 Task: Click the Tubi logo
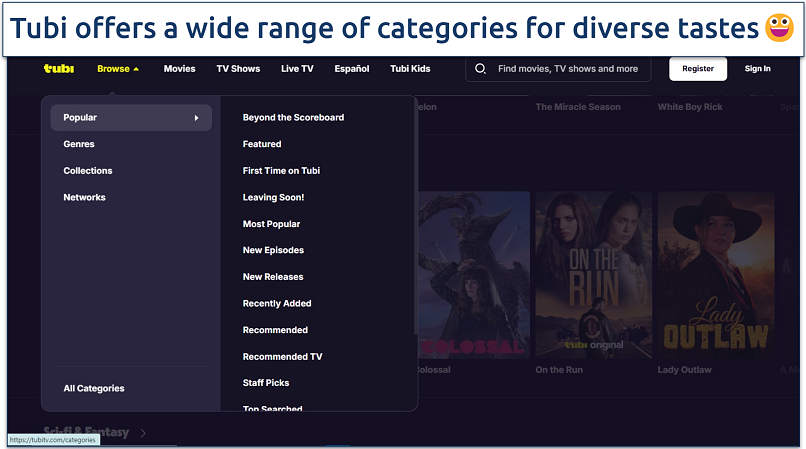pos(59,69)
